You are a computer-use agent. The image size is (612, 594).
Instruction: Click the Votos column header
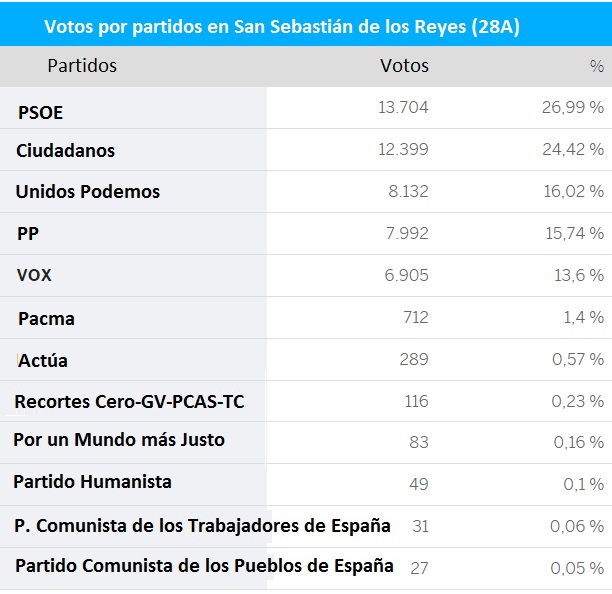(404, 66)
